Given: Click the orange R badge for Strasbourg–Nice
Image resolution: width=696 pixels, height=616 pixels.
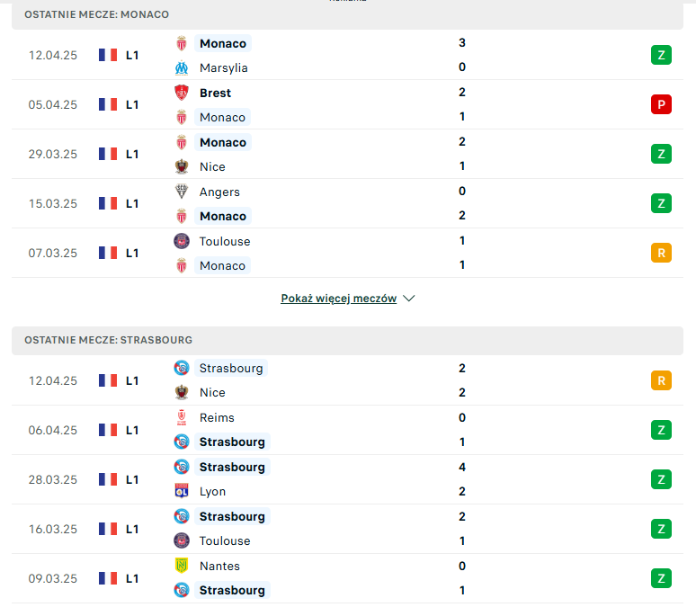Looking at the screenshot, I should tap(661, 380).
